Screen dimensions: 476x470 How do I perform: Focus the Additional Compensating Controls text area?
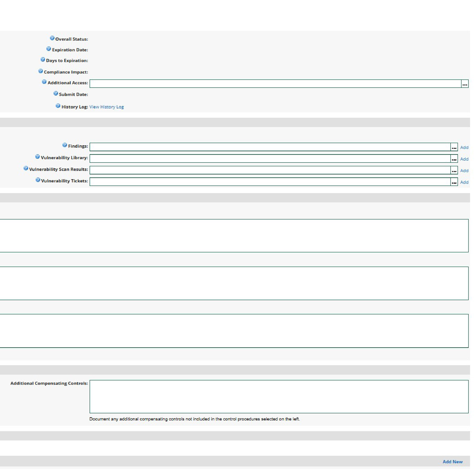[279, 396]
